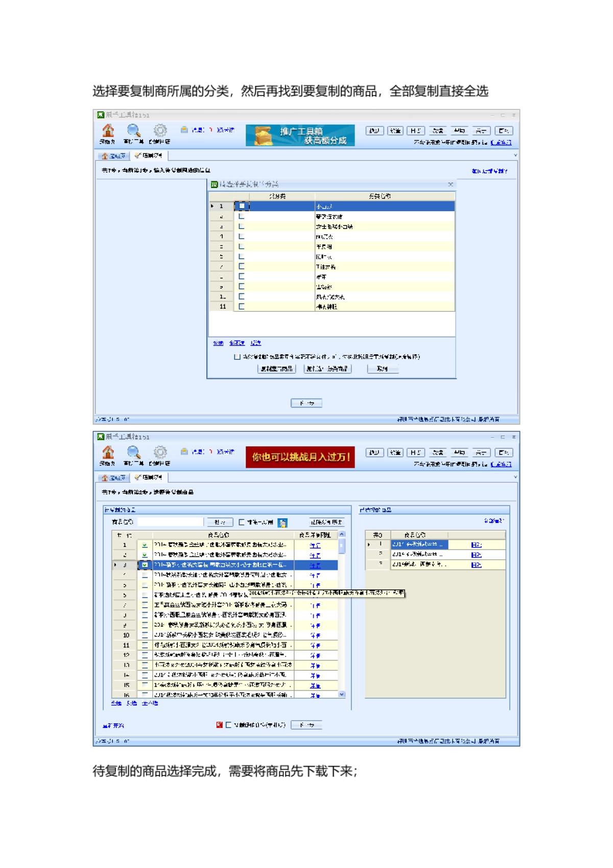The height and width of the screenshot is (868, 613).
Task: Tick the checkbox in category row 1
Action: click(x=242, y=206)
